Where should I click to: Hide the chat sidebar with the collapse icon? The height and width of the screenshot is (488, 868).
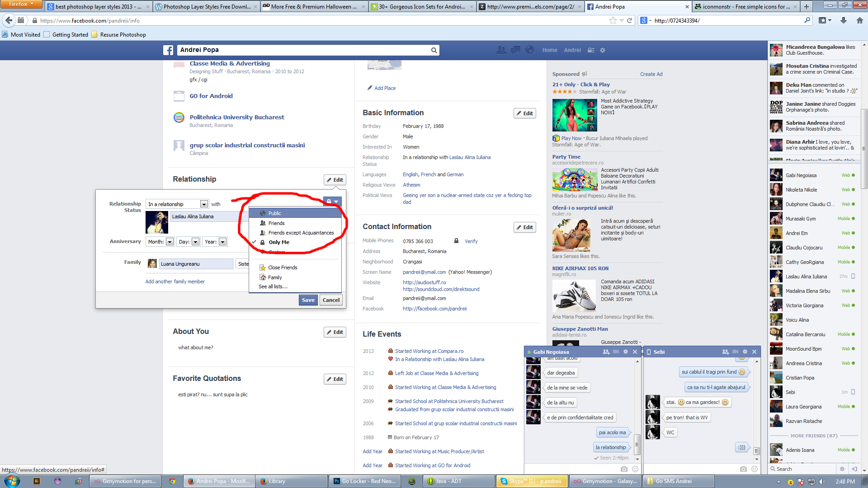point(854,469)
